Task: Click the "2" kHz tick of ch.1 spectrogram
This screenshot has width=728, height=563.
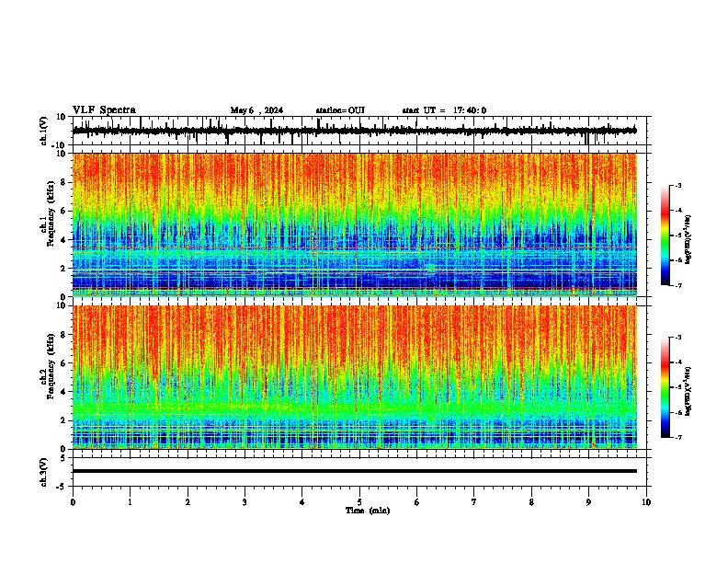Action: (63, 268)
